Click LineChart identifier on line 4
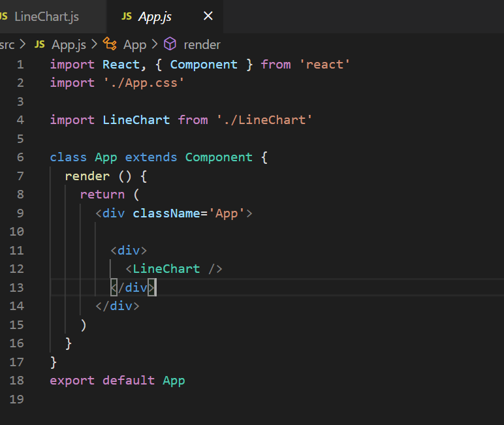This screenshot has height=425, width=504. click(x=136, y=120)
